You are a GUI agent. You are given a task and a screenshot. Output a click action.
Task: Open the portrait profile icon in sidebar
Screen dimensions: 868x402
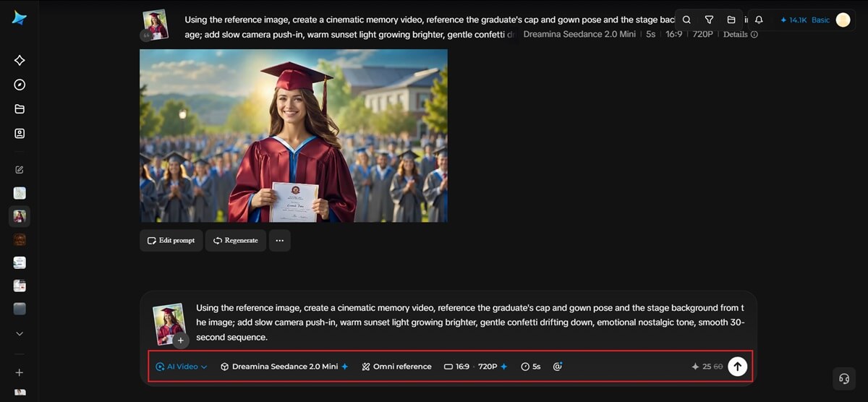click(20, 133)
